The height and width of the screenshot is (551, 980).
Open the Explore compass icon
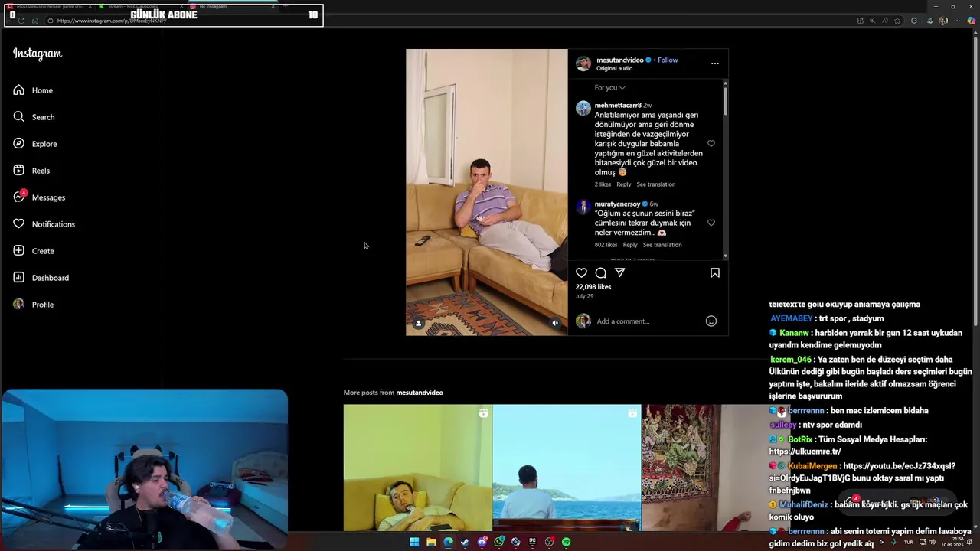[x=18, y=144]
